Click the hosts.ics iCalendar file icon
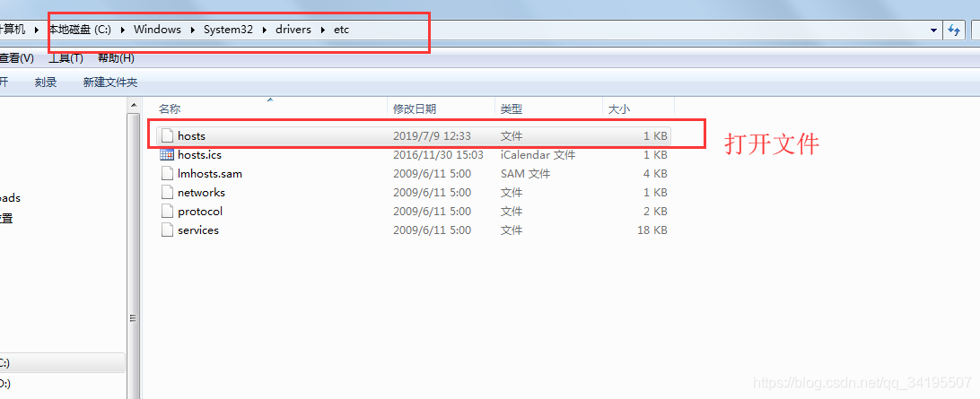Viewport: 980px width, 399px height. pos(166,154)
